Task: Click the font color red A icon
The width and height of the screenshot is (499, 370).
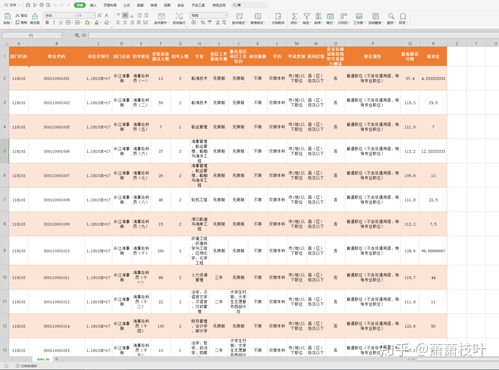Action: point(97,23)
